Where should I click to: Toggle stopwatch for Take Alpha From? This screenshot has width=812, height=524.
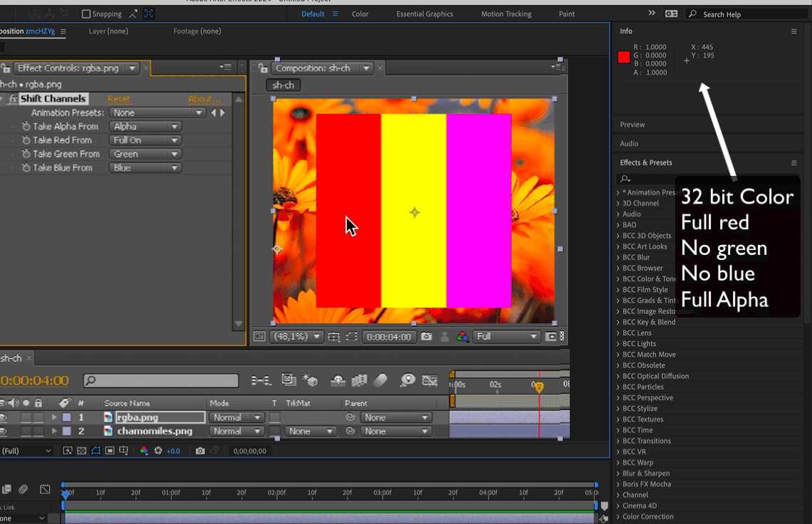(x=26, y=126)
